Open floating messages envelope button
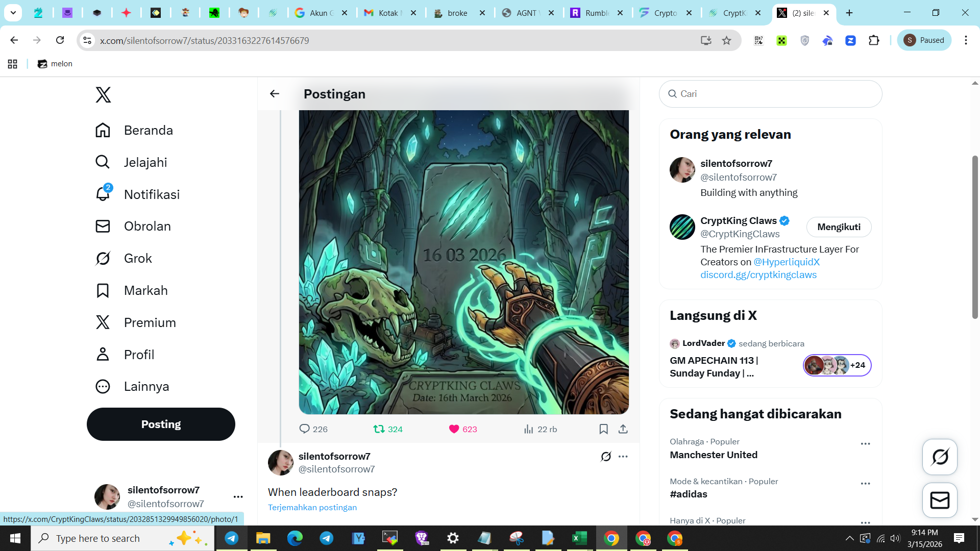 coord(940,500)
